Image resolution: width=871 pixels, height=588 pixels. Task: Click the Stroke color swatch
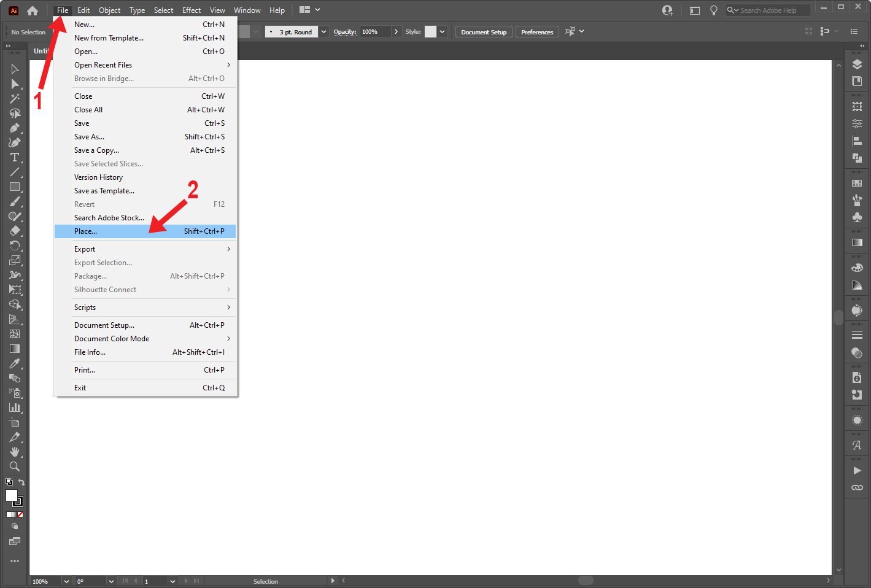point(18,502)
